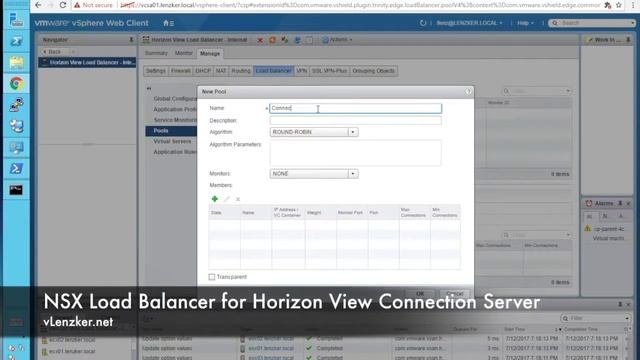Screen dimensions: 640x360
Task: Add a new pool member with the green plus
Action: click(x=215, y=199)
